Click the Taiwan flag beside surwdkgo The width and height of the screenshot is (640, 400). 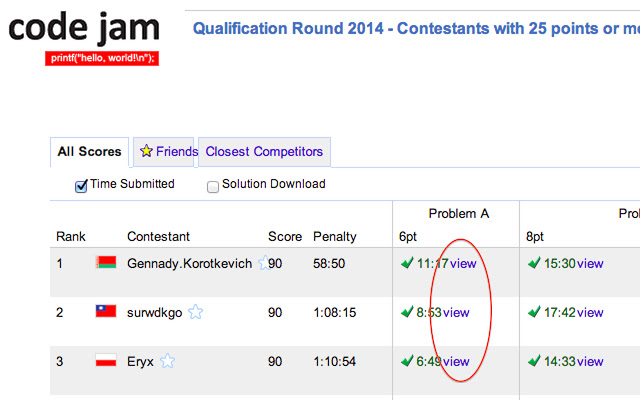pyautogui.click(x=105, y=312)
